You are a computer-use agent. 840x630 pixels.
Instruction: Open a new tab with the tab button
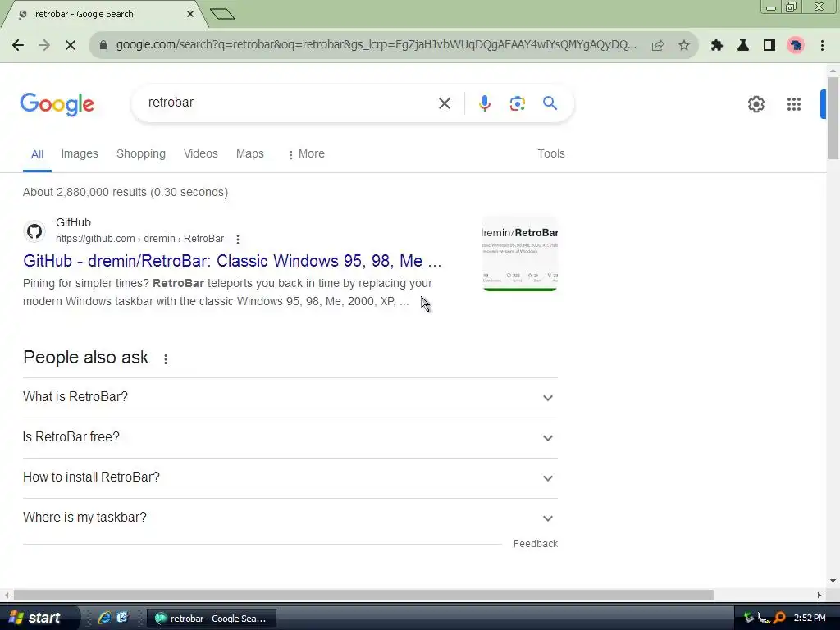pyautogui.click(x=221, y=14)
